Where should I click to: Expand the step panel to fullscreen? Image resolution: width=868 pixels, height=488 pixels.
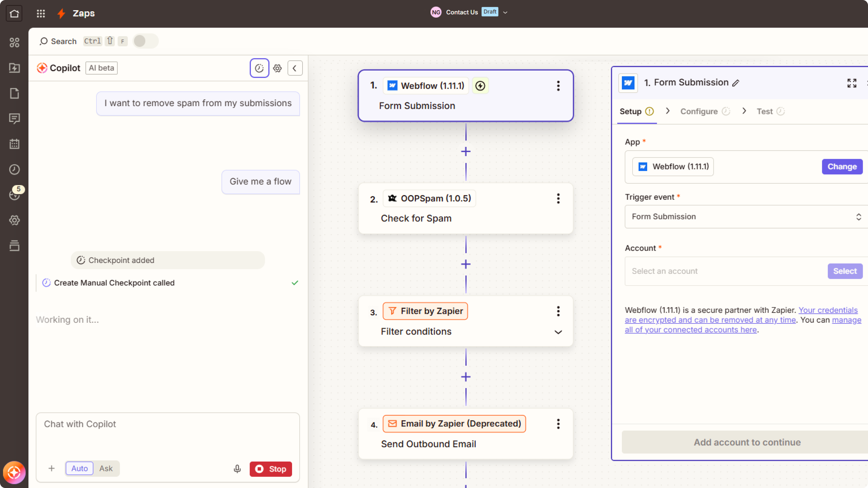(x=852, y=83)
